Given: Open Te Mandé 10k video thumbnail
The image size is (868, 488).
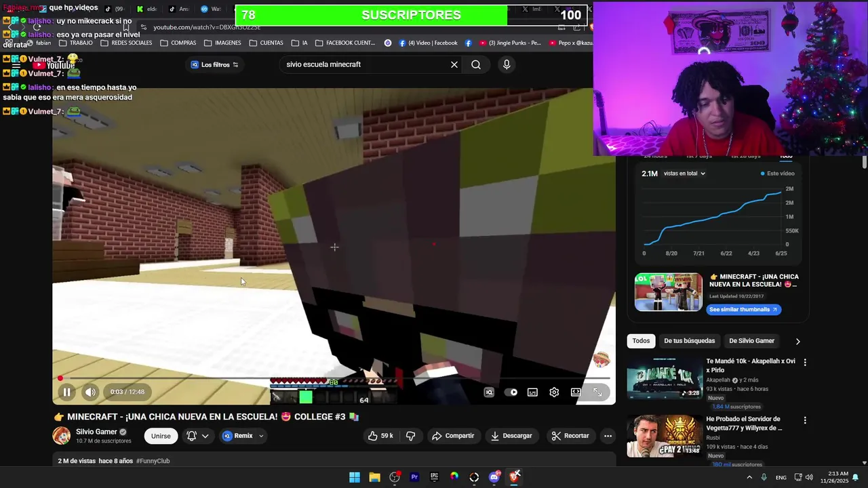Looking at the screenshot, I should tap(665, 378).
